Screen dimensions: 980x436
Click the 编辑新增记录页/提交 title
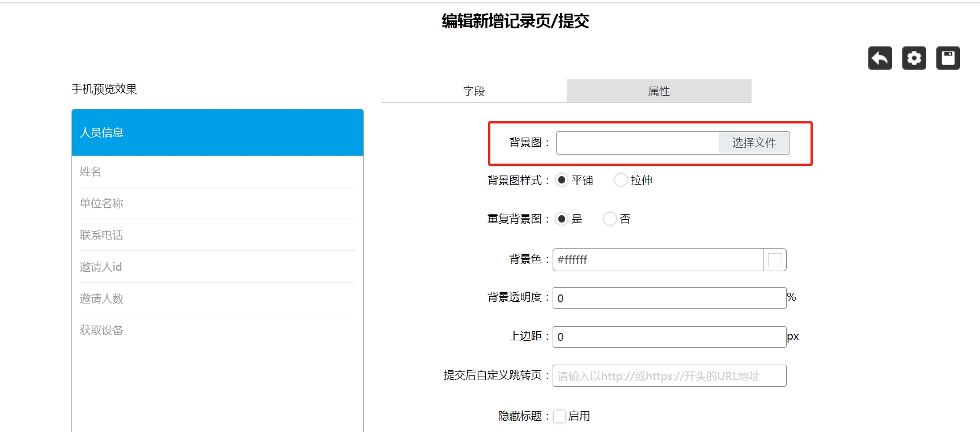(x=515, y=21)
